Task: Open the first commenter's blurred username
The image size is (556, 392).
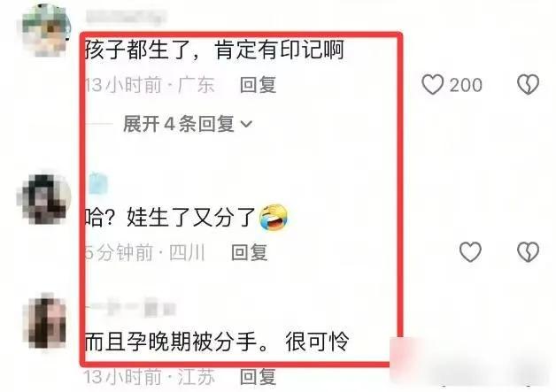Action: click(x=127, y=17)
